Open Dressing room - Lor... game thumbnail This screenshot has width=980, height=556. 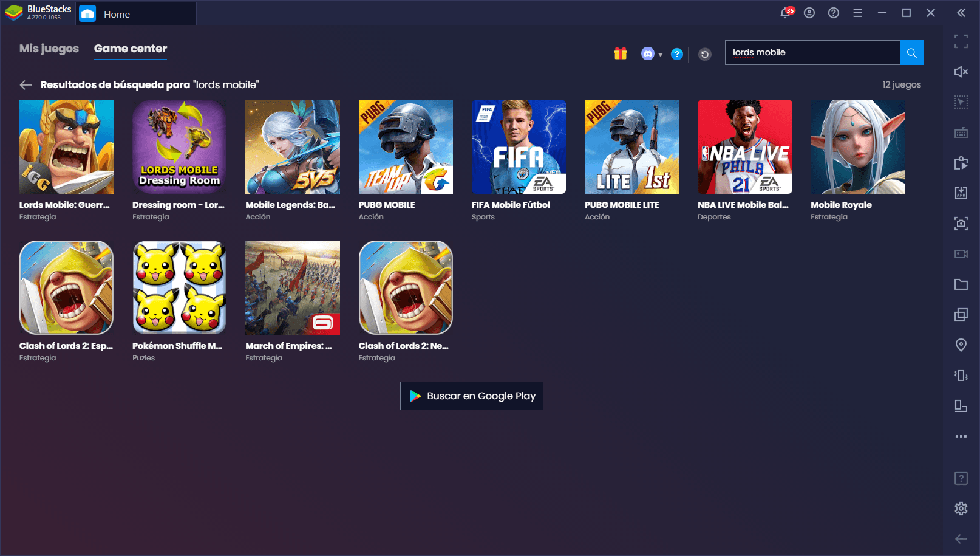tap(179, 146)
